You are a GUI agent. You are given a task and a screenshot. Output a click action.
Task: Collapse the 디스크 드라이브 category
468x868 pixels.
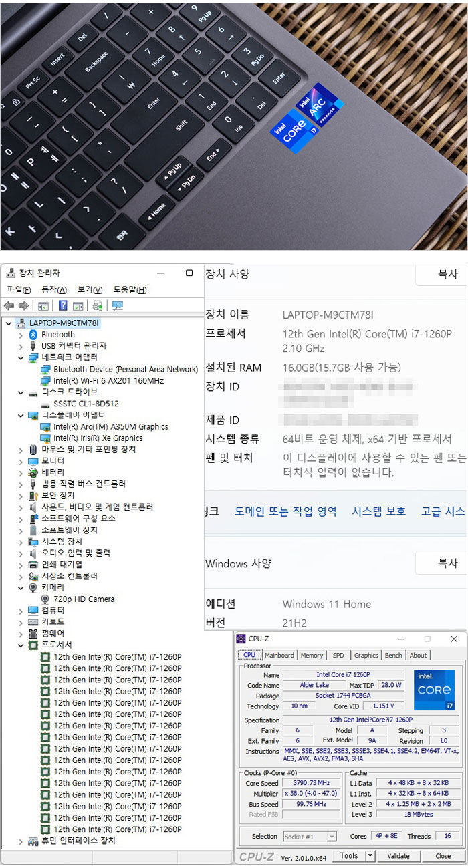click(21, 392)
